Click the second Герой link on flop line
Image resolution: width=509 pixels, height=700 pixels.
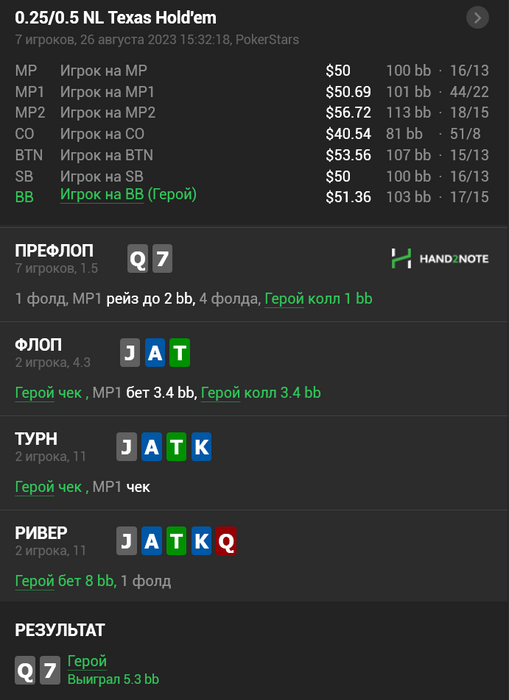point(220,393)
